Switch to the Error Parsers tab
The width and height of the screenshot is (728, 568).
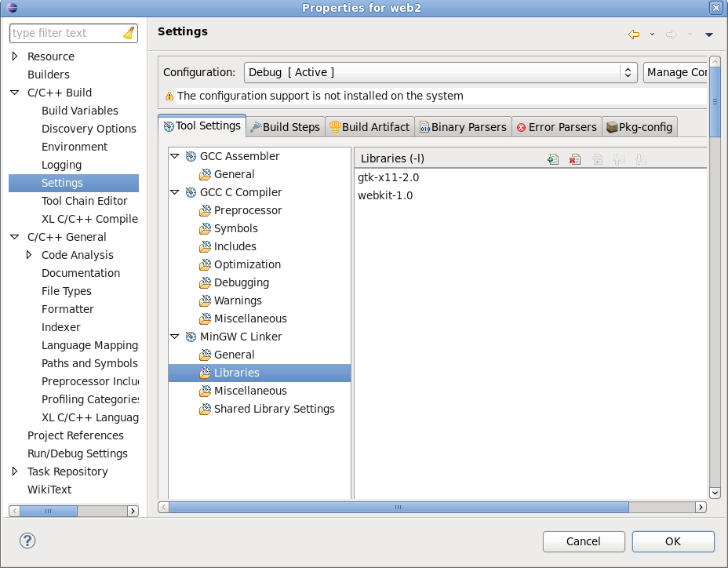(557, 126)
